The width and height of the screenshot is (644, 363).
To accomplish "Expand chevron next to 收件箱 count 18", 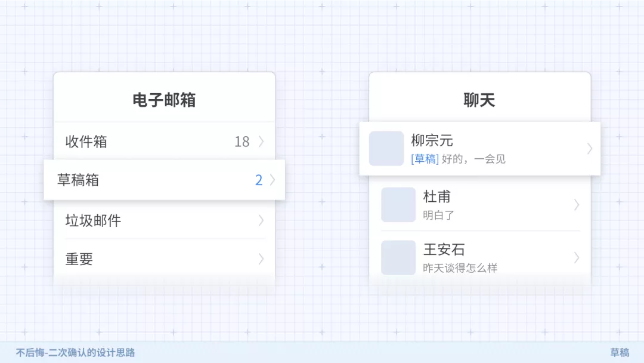I will (x=261, y=141).
